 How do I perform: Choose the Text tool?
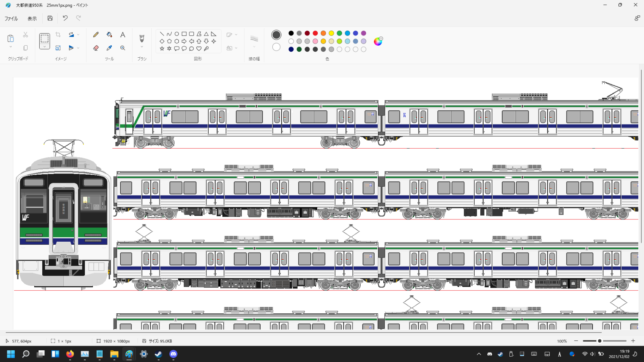pyautogui.click(x=123, y=35)
